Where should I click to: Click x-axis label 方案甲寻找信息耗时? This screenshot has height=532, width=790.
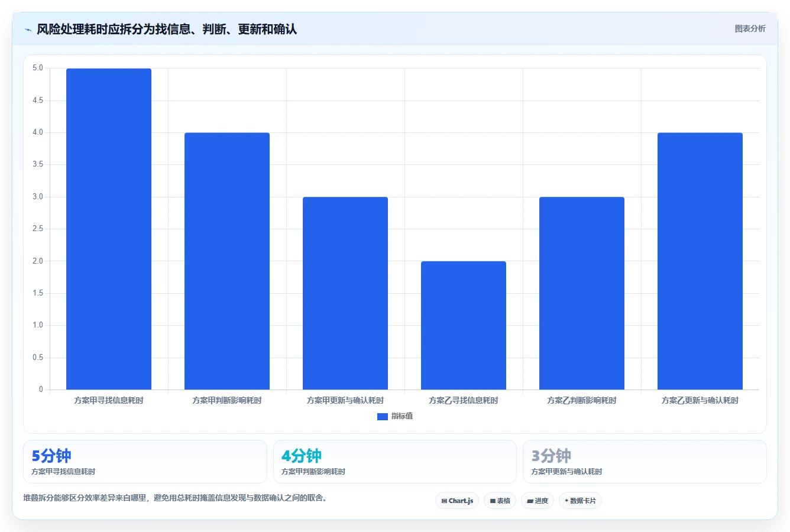point(109,401)
